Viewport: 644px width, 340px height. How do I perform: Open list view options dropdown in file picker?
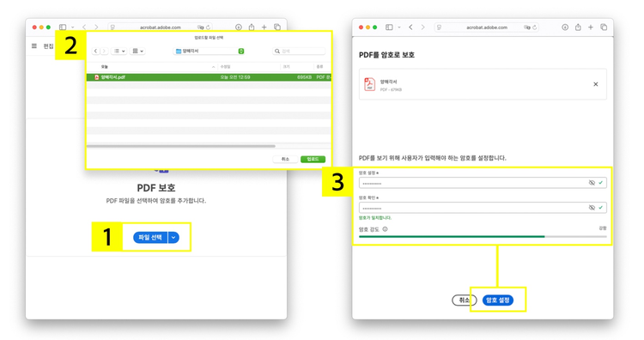(119, 51)
